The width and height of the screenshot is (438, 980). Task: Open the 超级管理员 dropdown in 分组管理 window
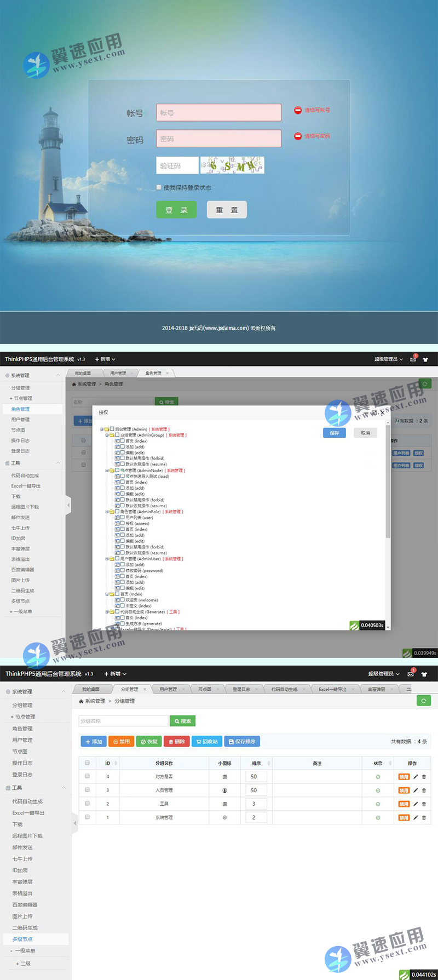(x=384, y=674)
